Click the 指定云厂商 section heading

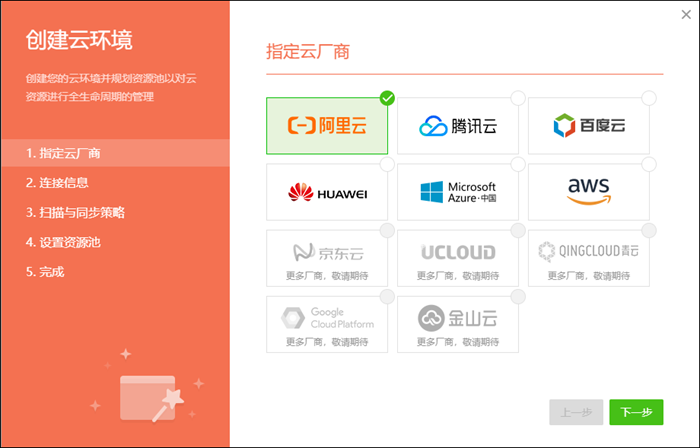coord(308,51)
